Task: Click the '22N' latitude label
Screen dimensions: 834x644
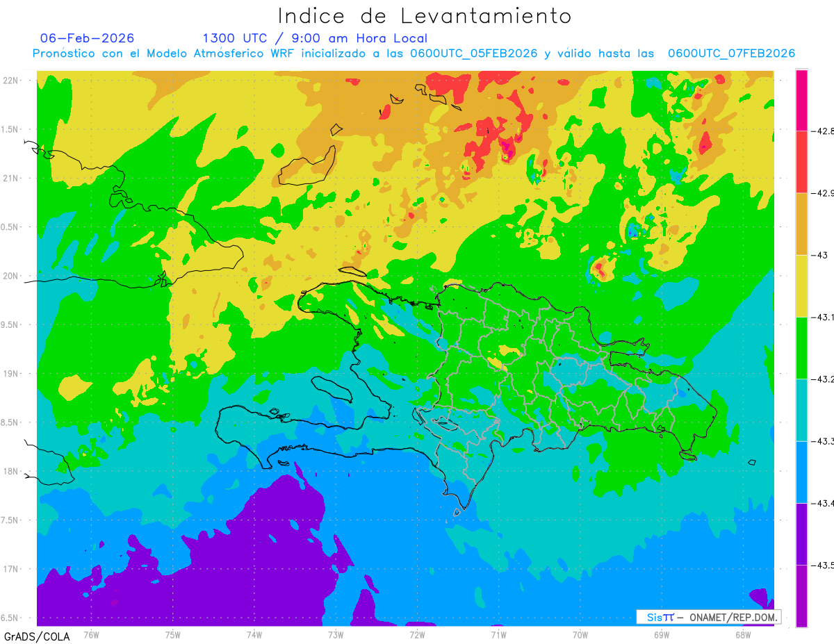Action: coord(11,80)
